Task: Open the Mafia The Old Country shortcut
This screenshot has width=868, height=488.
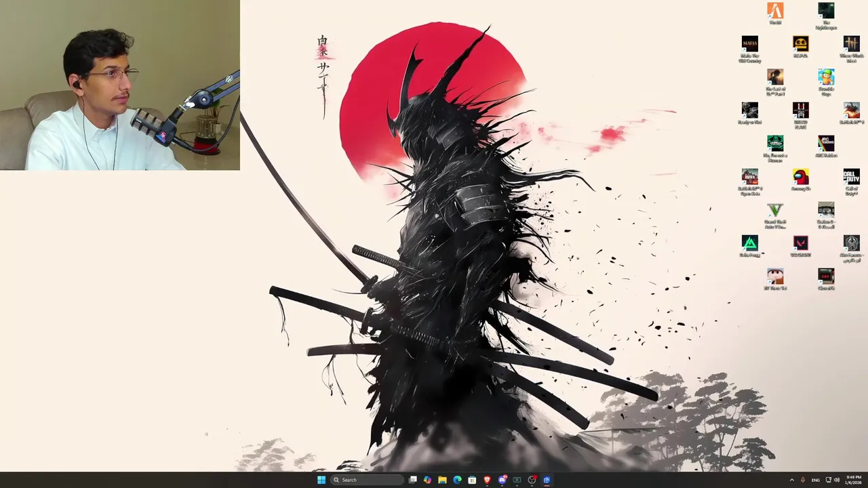Action: (749, 49)
